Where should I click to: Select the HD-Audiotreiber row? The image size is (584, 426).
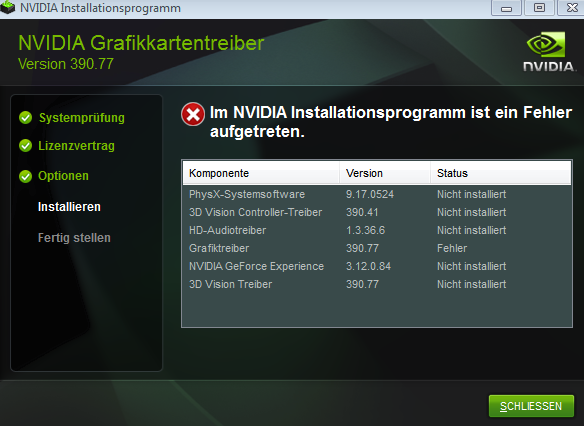pyautogui.click(x=377, y=230)
